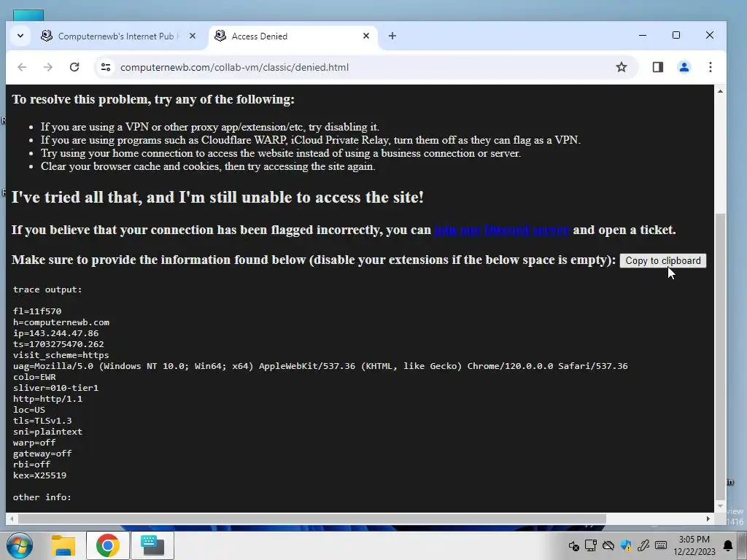Viewport: 747px width, 560px height.
Task: Click the colo=EWR trace line
Action: (x=34, y=377)
